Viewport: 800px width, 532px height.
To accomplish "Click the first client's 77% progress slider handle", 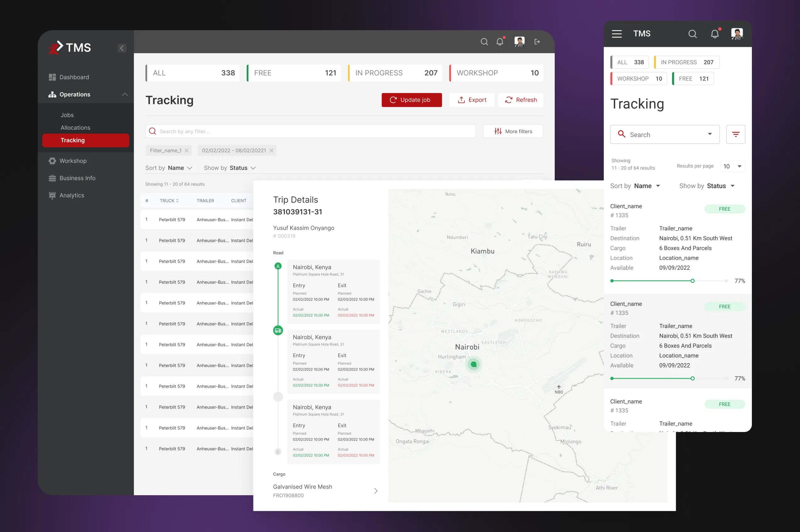I will [x=692, y=281].
